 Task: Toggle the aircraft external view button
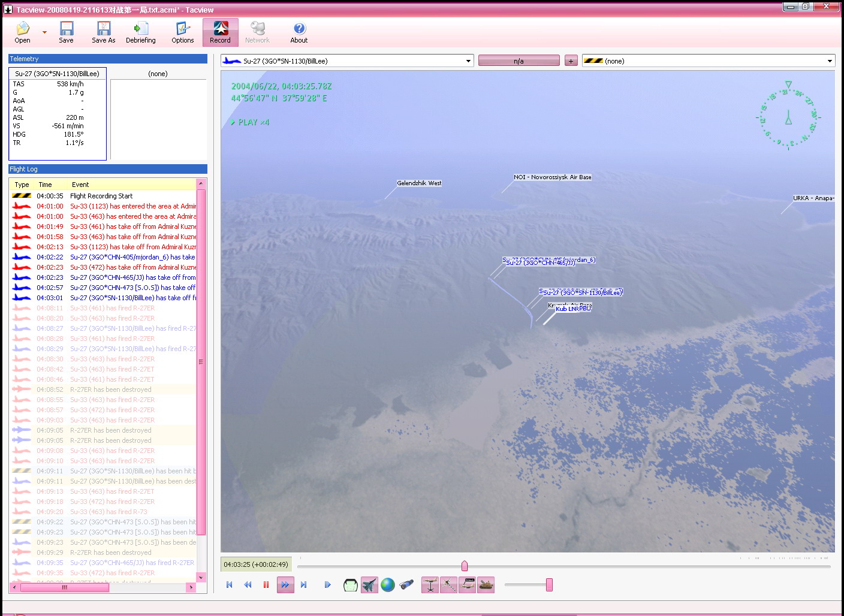(369, 585)
